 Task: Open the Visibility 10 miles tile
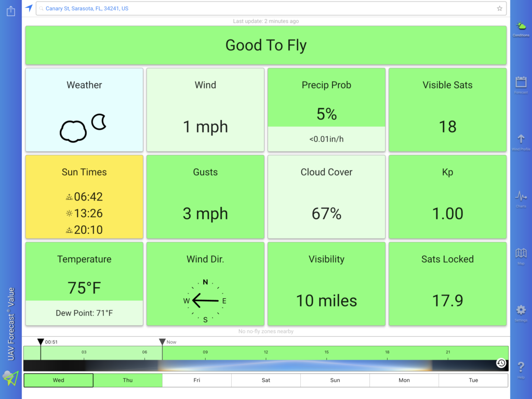326,284
